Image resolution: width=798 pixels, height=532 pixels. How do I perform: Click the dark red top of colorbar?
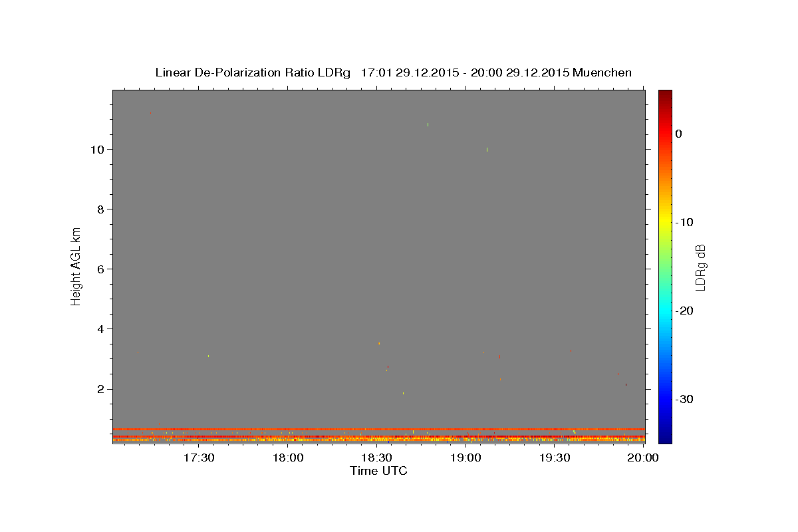click(x=665, y=95)
